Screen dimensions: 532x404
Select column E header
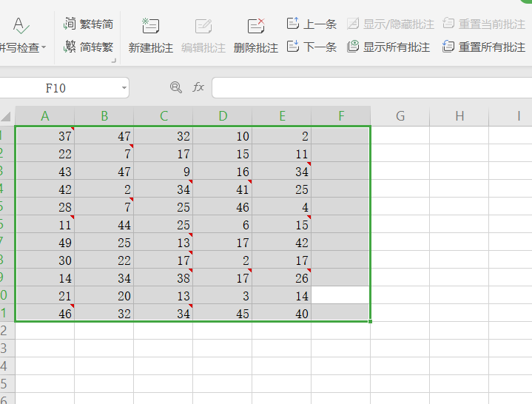point(282,116)
